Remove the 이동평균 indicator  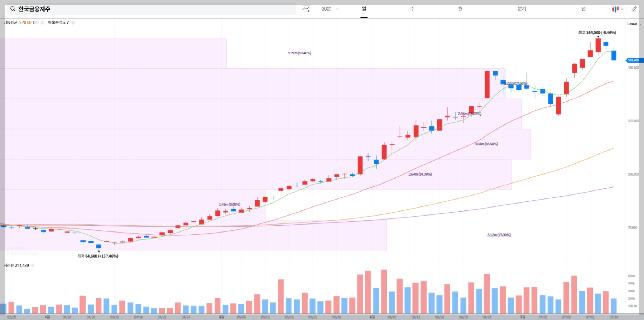click(42, 22)
